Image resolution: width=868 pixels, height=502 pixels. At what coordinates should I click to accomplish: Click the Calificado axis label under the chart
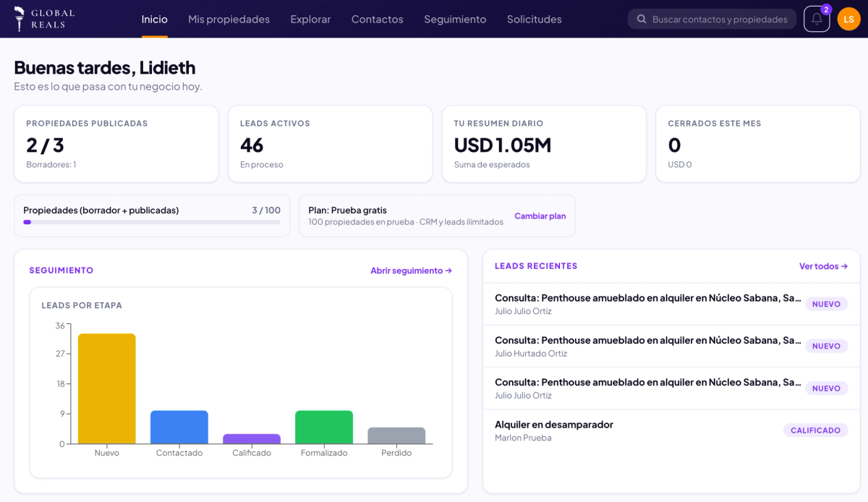252,453
